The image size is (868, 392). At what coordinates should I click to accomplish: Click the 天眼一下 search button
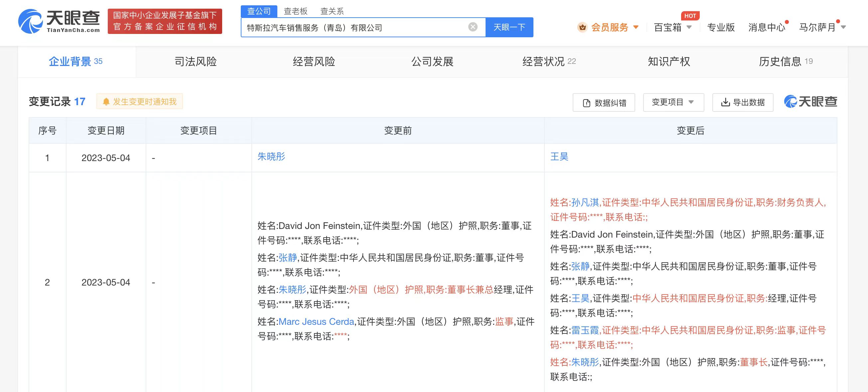point(509,27)
